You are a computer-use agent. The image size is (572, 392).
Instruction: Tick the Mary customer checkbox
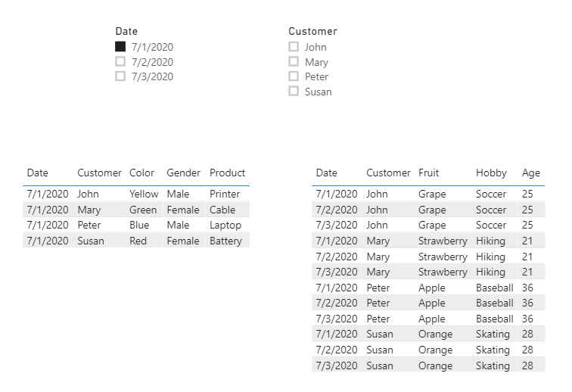click(x=294, y=61)
